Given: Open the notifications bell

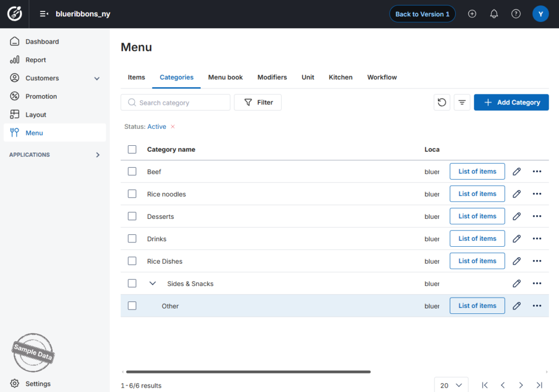Looking at the screenshot, I should tap(493, 14).
